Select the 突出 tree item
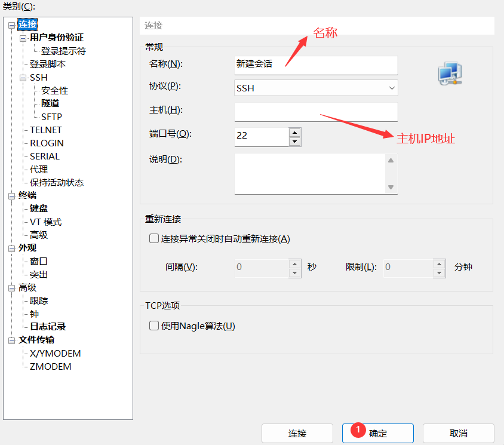 coord(39,275)
